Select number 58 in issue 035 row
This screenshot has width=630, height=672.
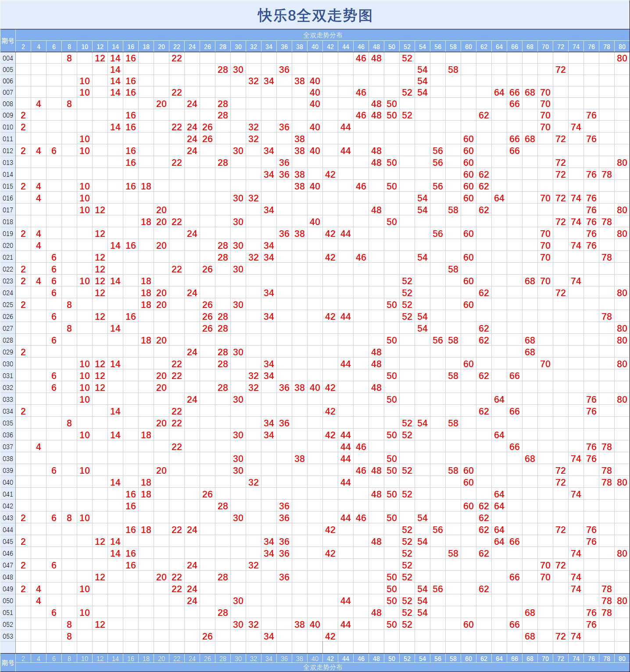pos(453,423)
